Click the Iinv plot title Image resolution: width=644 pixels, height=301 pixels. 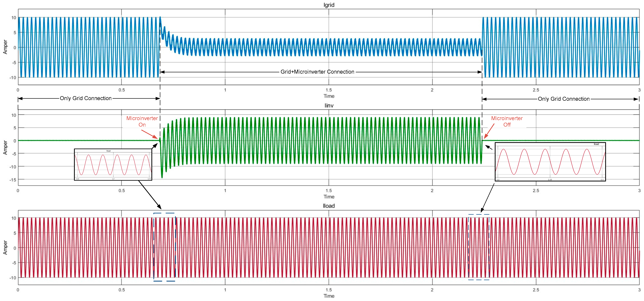[x=329, y=106]
